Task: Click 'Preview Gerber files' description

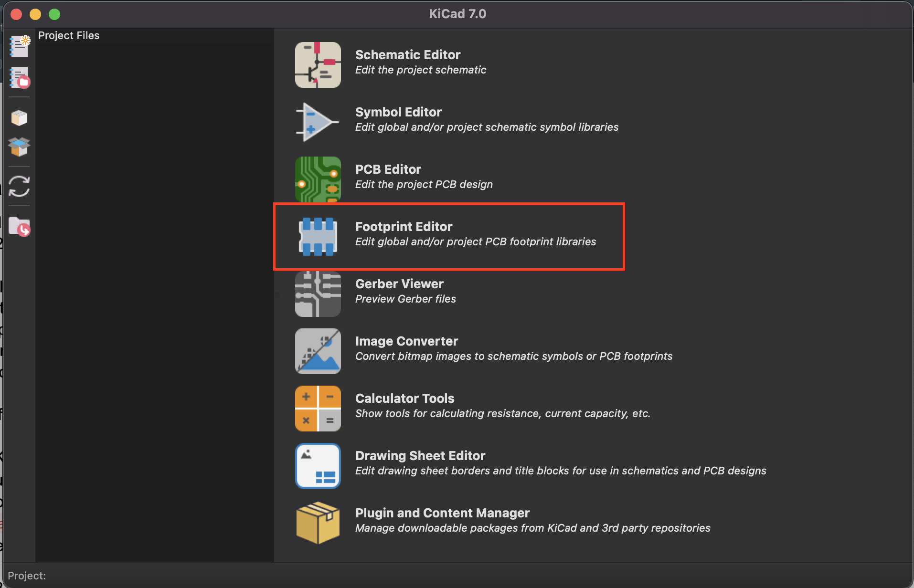Action: tap(405, 299)
